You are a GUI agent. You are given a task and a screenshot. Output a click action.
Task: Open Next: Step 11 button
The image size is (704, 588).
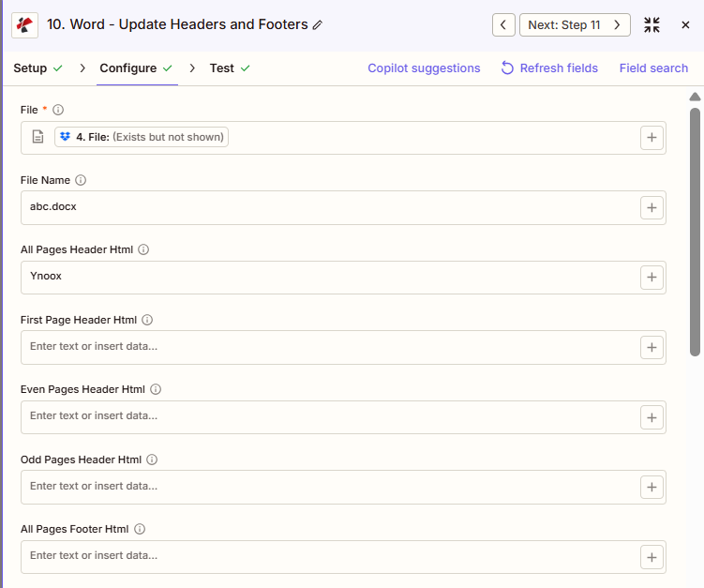pyautogui.click(x=575, y=24)
